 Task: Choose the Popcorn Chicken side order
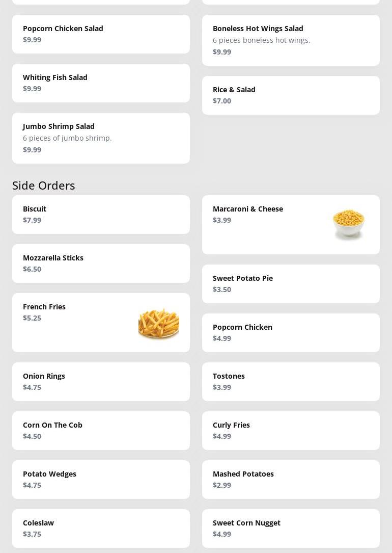pos(291,333)
